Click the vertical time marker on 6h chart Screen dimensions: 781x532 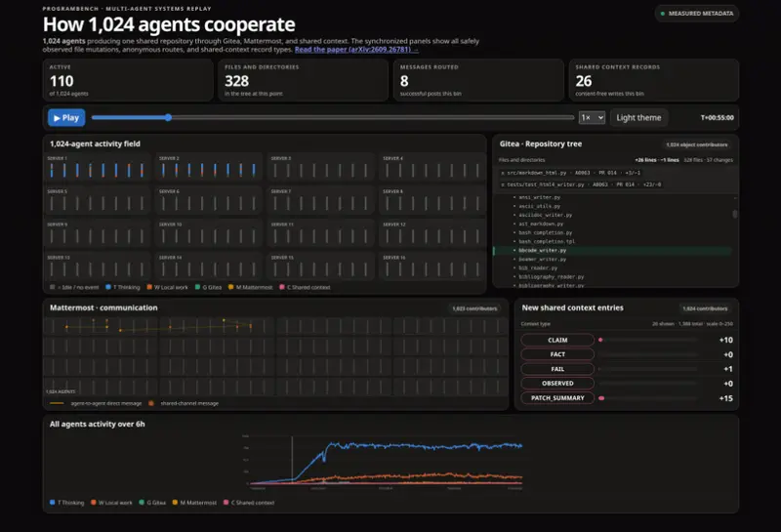[292, 461]
